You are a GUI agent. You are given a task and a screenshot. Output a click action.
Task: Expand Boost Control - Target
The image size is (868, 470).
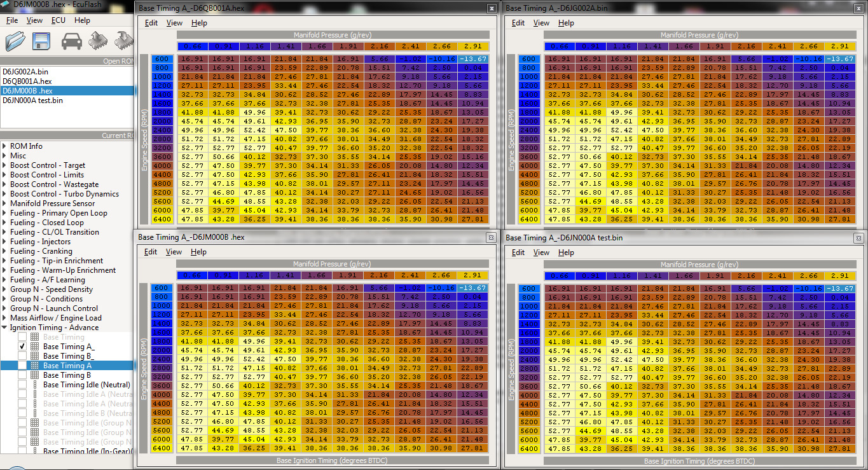pos(5,165)
